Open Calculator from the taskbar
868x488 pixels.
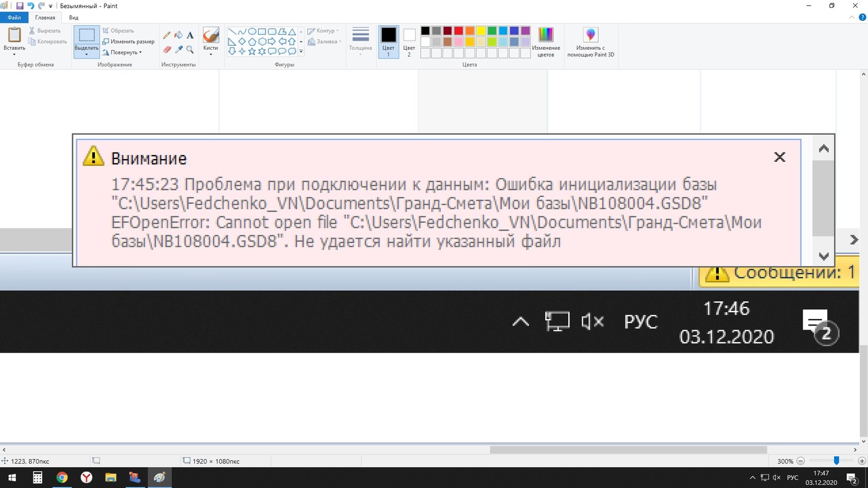pyautogui.click(x=38, y=478)
